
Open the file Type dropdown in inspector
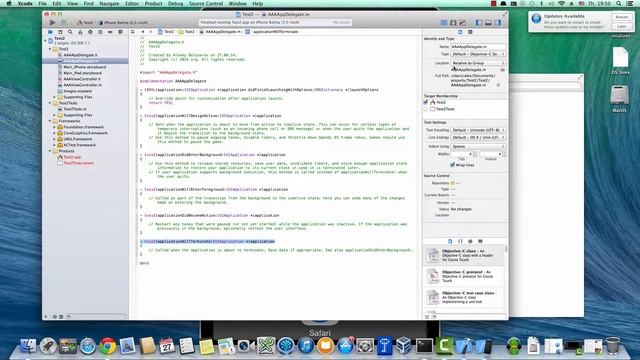pos(478,54)
